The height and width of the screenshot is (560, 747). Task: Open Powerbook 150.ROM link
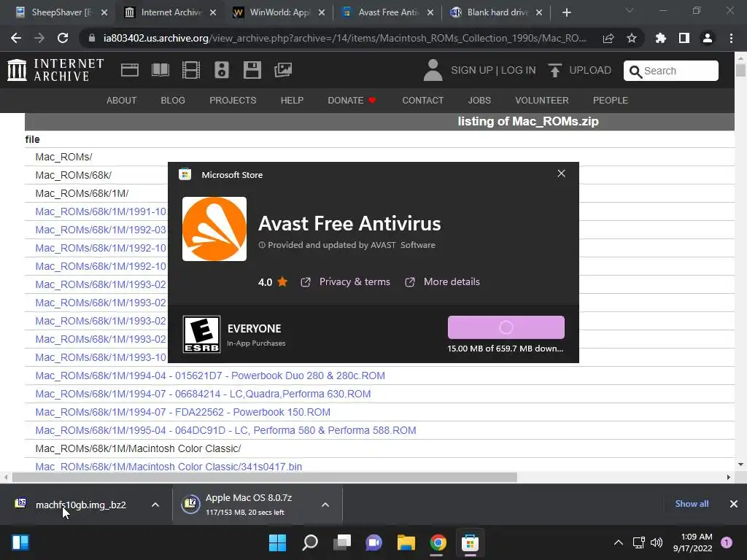coord(183,412)
